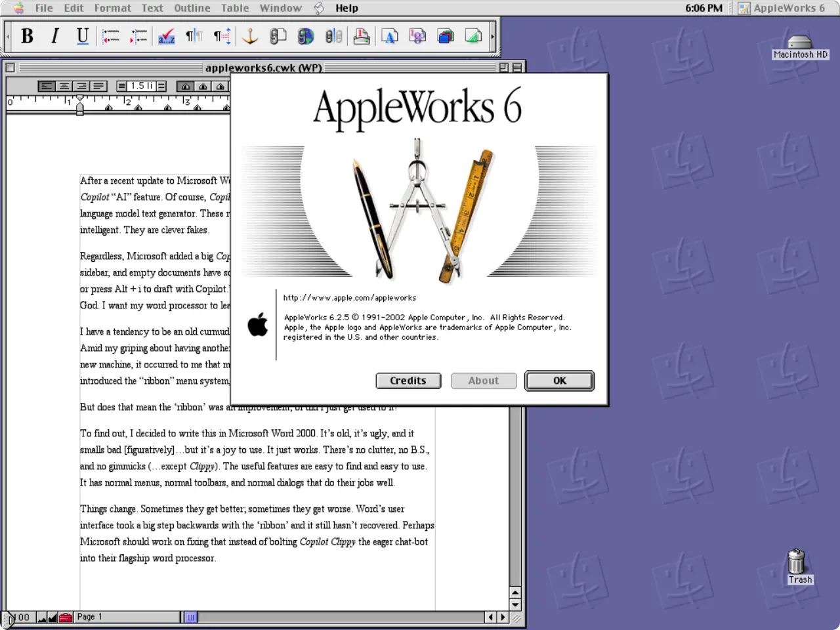
Task: Click the anchor icon in button bar
Action: 250,36
